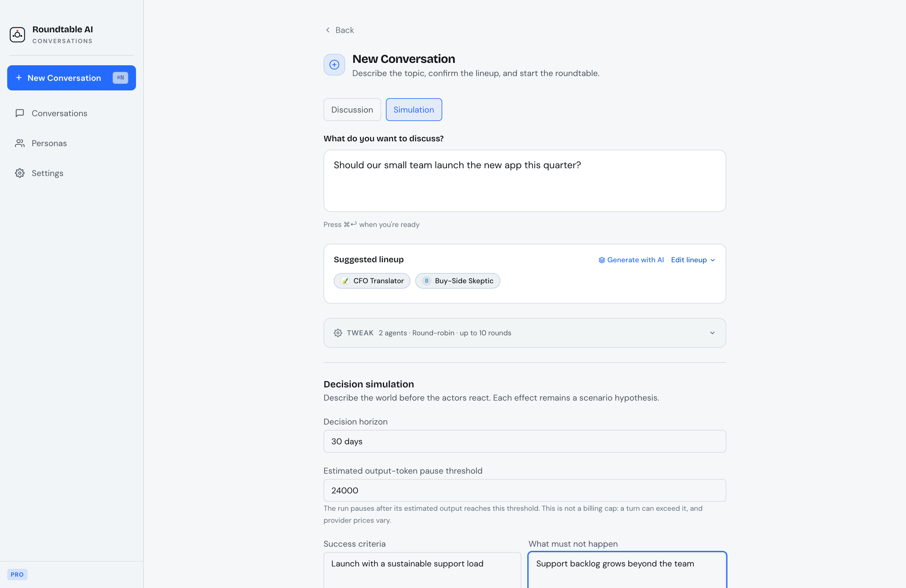Click the Success criteria text box
This screenshot has height=588, width=906.
[x=422, y=570]
